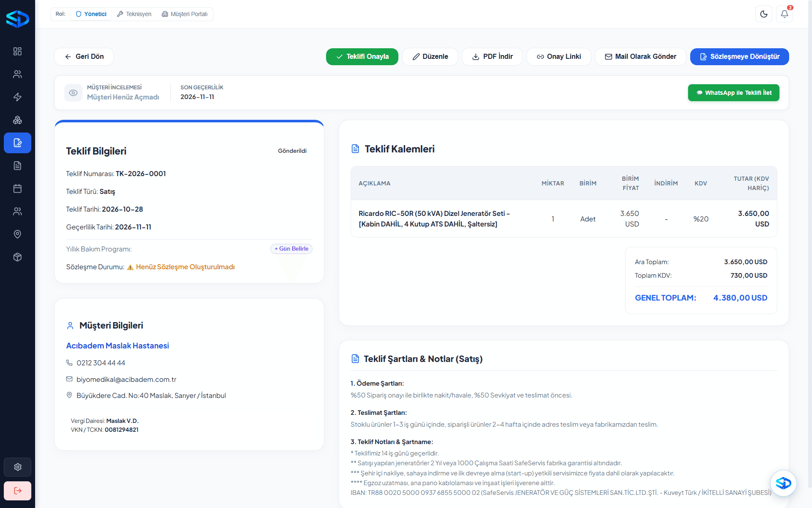Toggle dark mode with moon icon
812x508 pixels.
(x=764, y=14)
